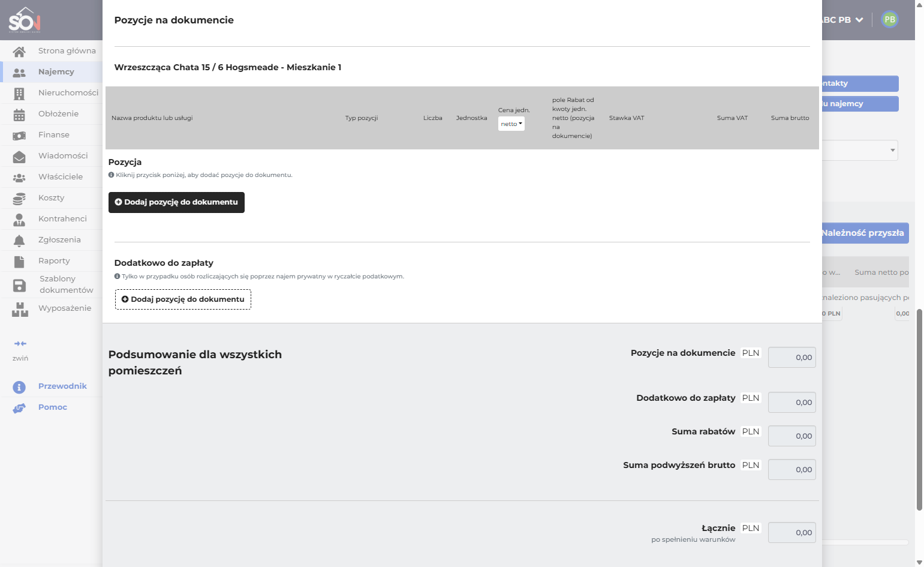Click the Wyposażenie boxes icon

(20, 310)
